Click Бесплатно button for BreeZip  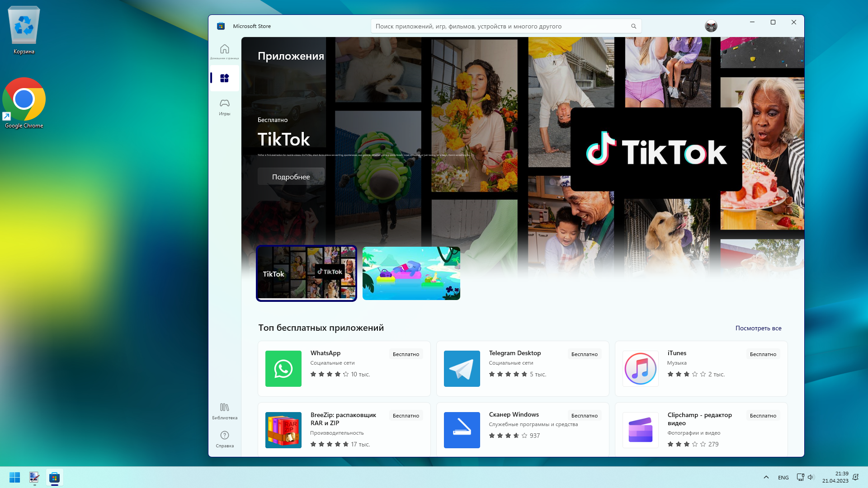pos(406,416)
